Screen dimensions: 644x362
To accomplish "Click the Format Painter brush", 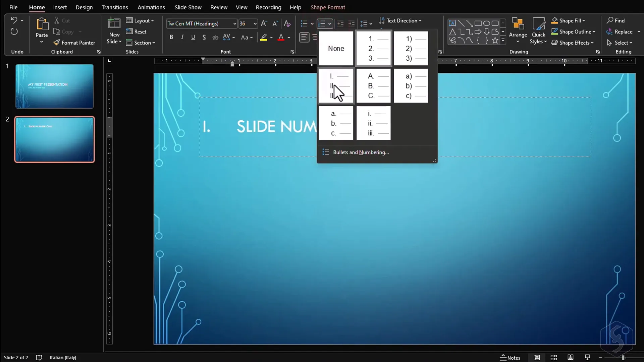I will 57,43.
